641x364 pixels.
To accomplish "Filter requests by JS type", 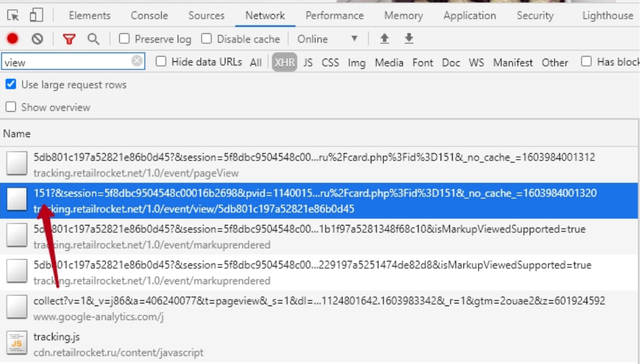I will 308,63.
